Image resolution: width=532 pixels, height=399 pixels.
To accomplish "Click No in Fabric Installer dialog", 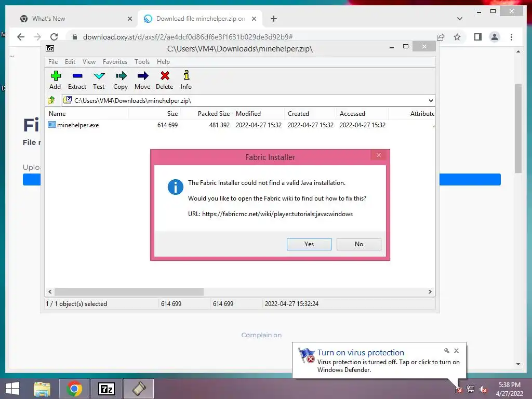I will click(x=358, y=244).
